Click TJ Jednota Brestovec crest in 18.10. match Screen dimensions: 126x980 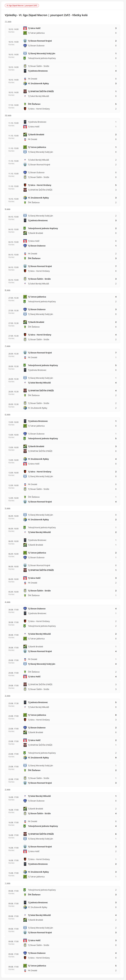tap(25, 71)
